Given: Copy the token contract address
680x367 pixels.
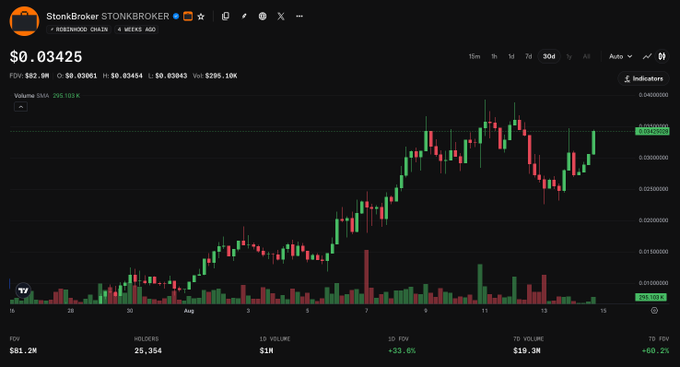Looking at the screenshot, I should point(226,16).
